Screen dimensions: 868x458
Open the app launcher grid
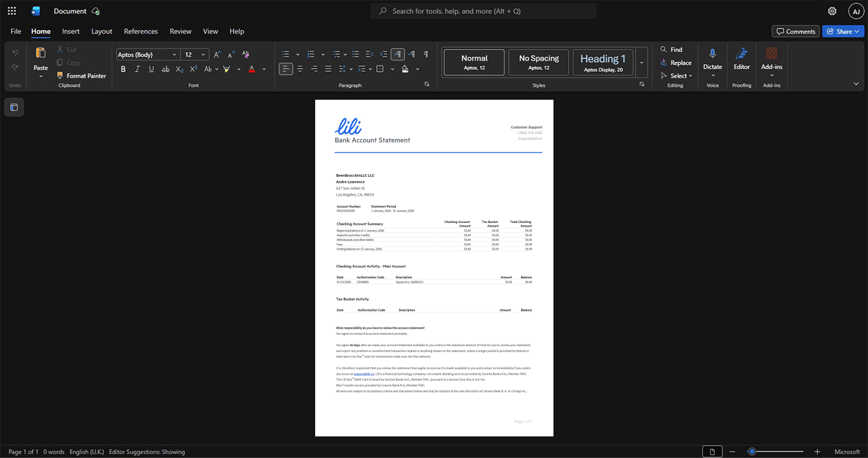coord(11,11)
